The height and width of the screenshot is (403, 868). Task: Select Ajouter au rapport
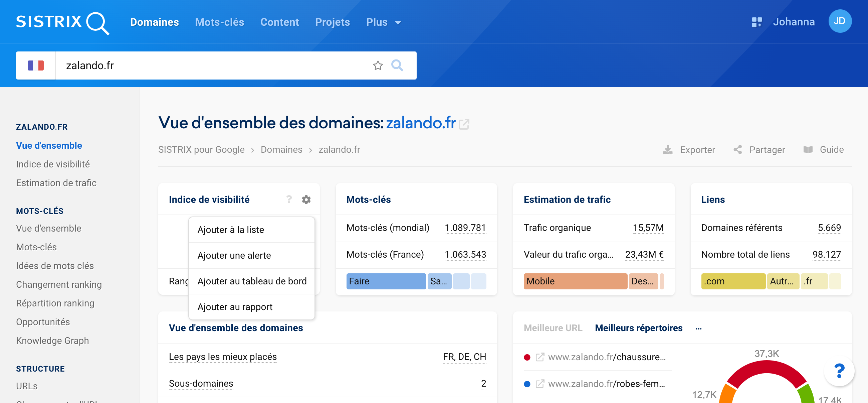tap(251, 307)
